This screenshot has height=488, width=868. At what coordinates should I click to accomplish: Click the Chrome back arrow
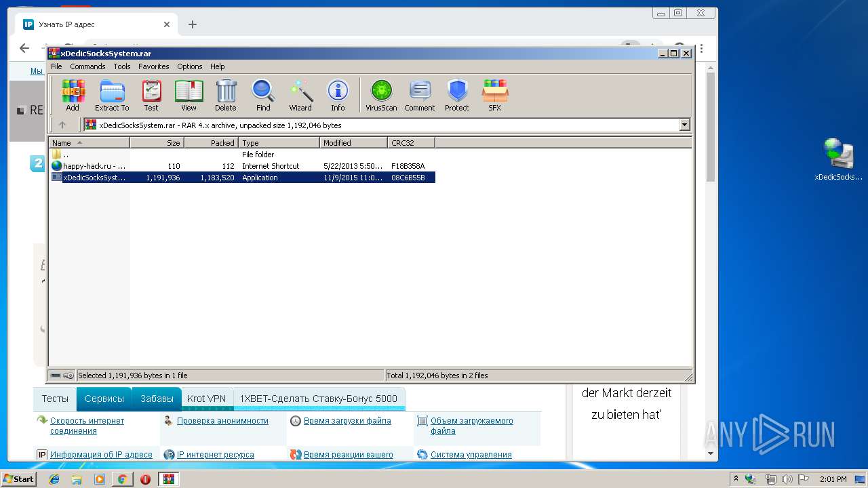coord(24,48)
